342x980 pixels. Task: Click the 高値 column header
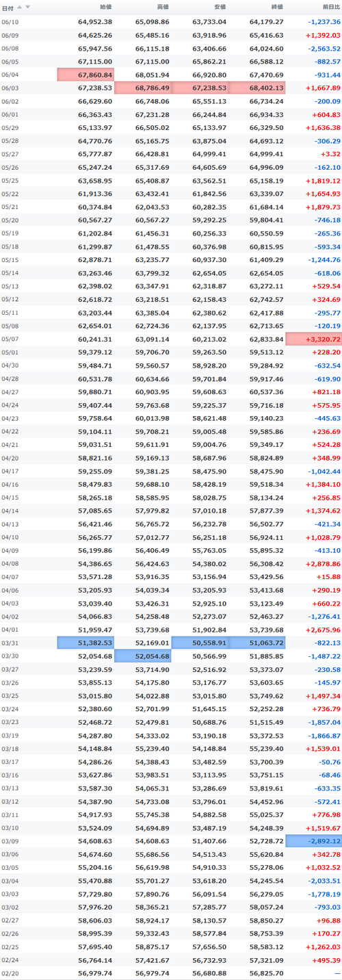tap(163, 6)
